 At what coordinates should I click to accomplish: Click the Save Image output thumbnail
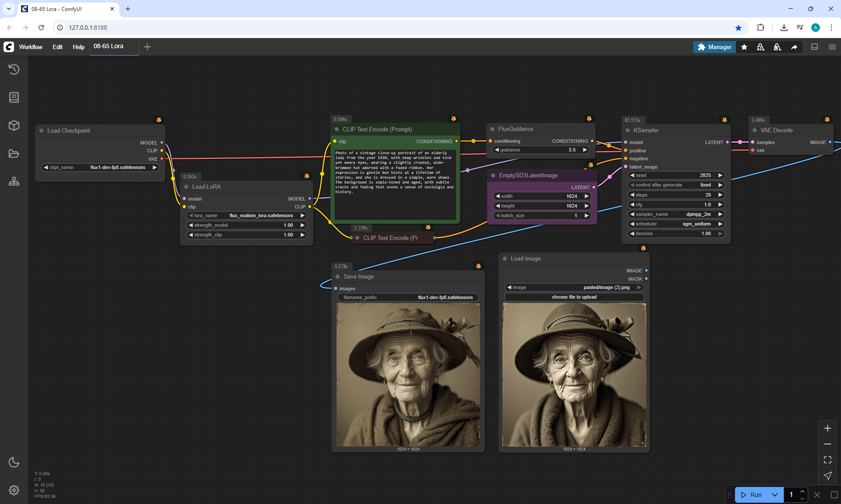point(408,375)
